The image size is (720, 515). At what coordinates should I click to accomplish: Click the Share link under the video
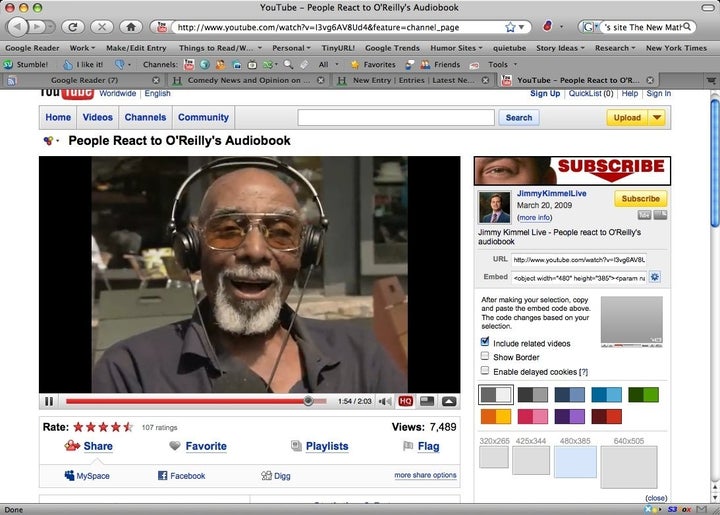click(x=98, y=446)
